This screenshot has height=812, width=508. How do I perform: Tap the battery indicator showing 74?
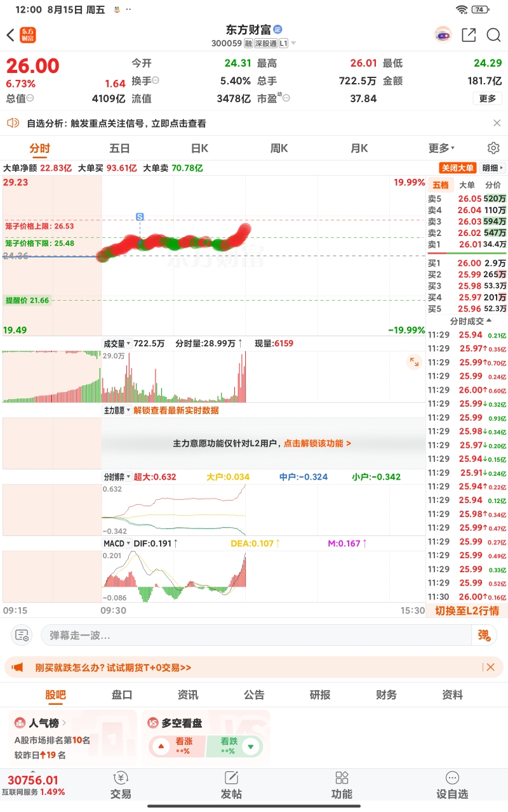click(480, 10)
